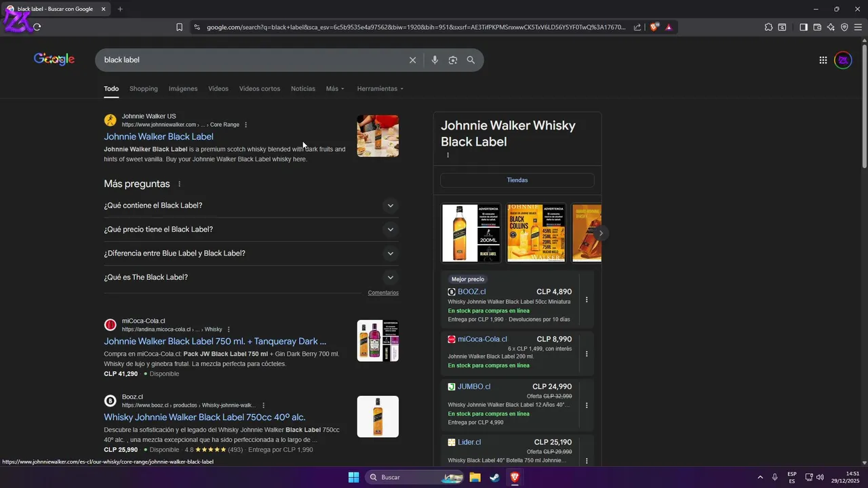Click the Google logo
The width and height of the screenshot is (868, 488).
click(54, 59)
